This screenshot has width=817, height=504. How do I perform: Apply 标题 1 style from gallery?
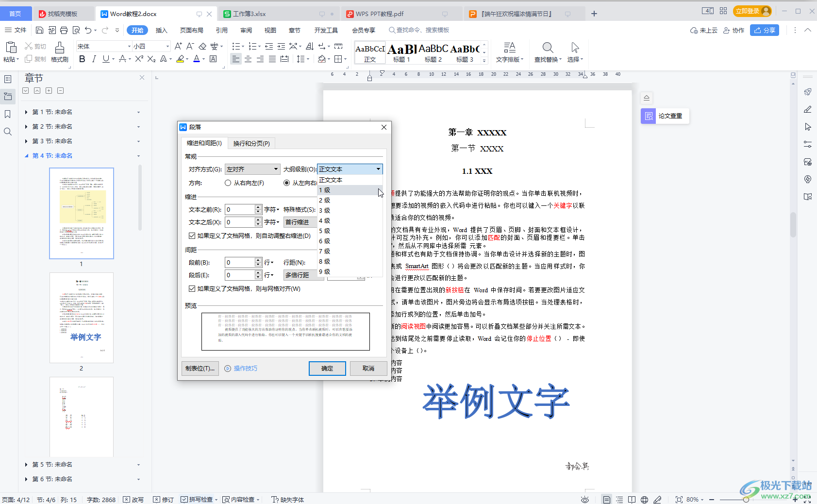click(x=402, y=52)
